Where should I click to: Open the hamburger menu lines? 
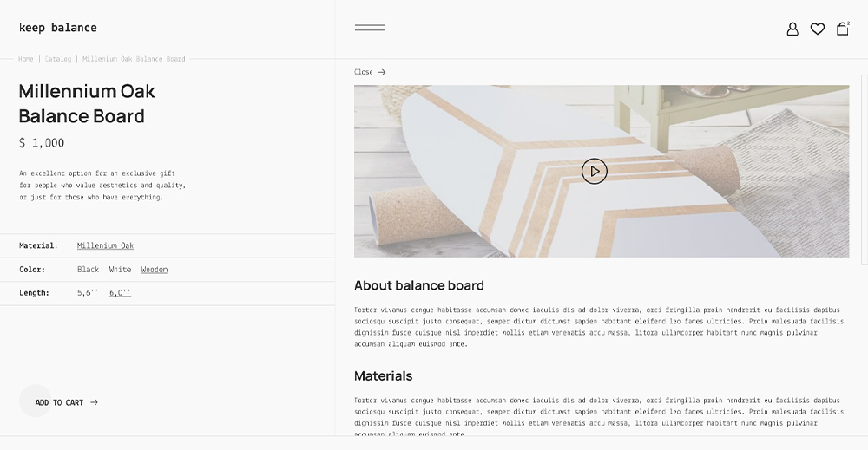point(370,28)
